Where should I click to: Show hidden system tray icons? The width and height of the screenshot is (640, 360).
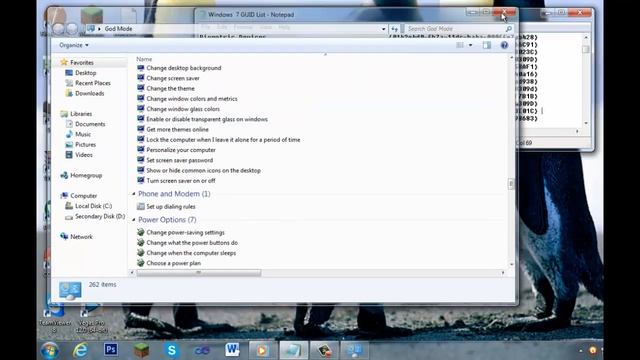580,351
